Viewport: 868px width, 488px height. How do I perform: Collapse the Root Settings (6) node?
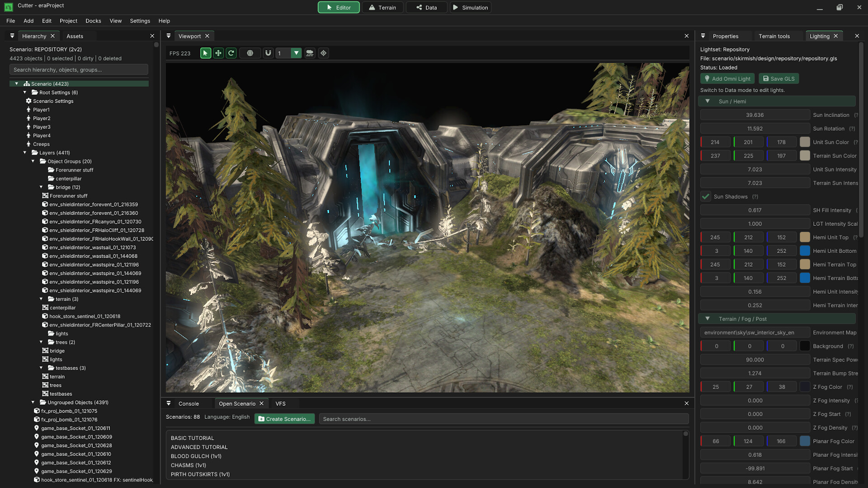25,92
